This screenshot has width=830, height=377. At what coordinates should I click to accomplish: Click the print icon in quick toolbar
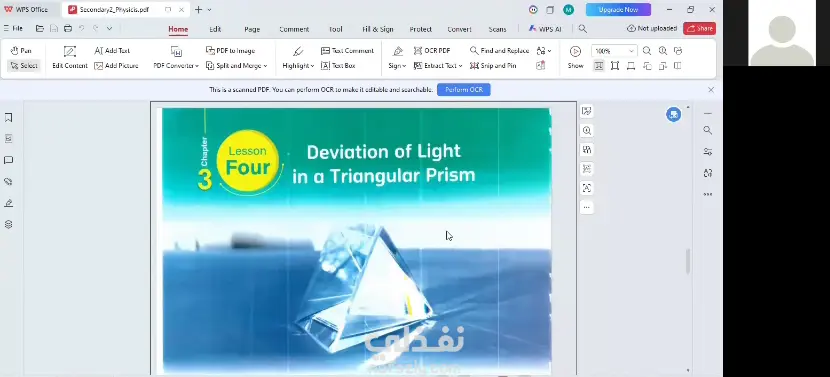point(68,29)
